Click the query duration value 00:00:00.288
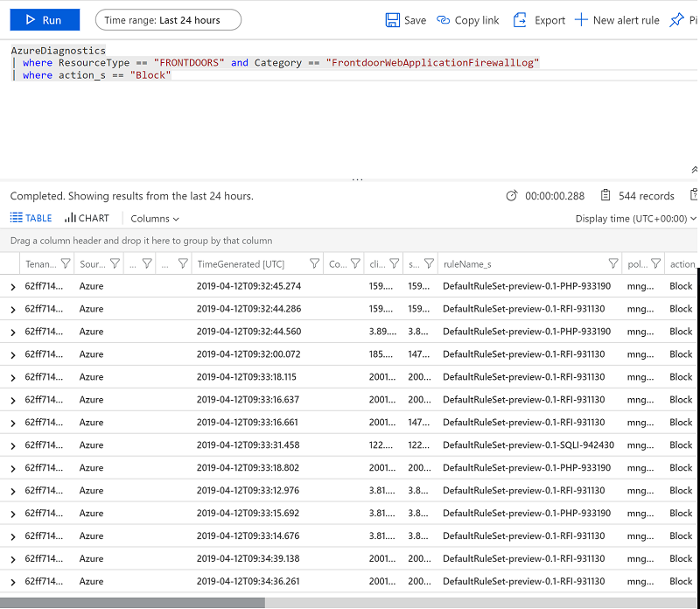 (x=555, y=196)
